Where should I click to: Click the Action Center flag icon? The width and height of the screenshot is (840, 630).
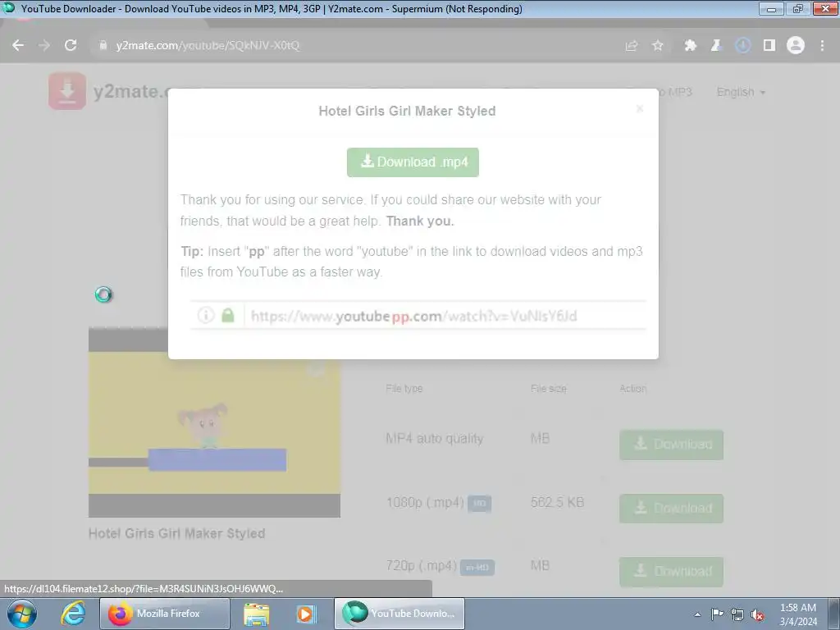717,614
